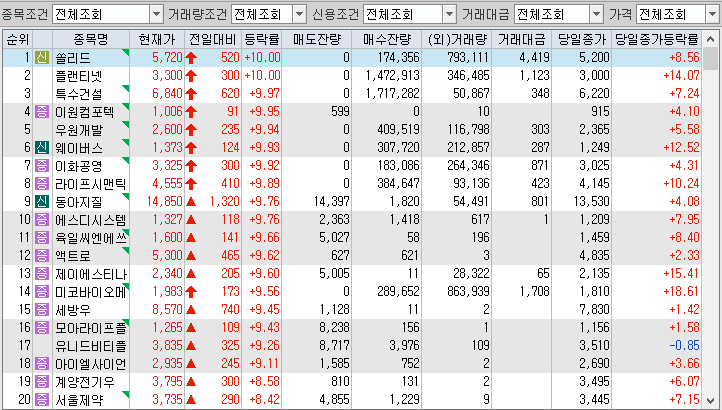
Task: Select stock name 쏠리드
Action: coord(72,58)
